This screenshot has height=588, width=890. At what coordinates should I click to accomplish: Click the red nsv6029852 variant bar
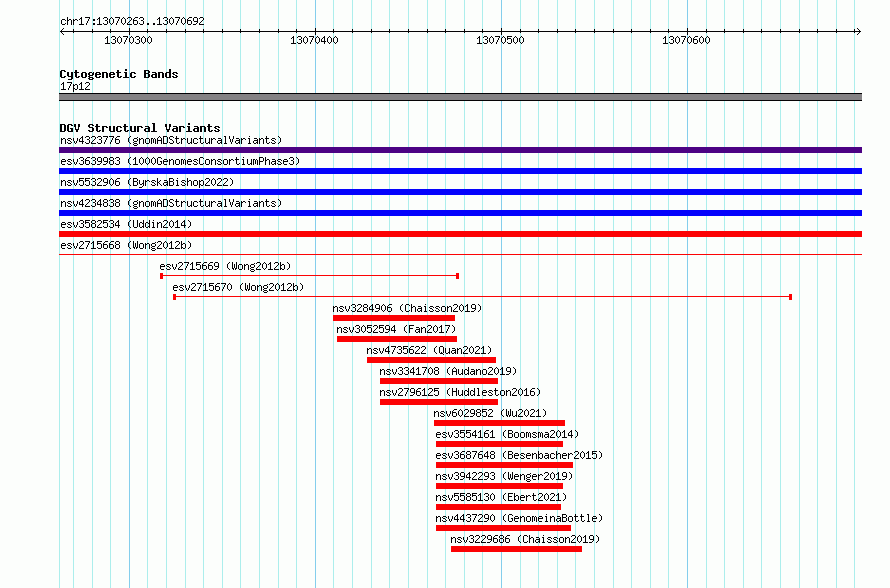pyautogui.click(x=499, y=423)
